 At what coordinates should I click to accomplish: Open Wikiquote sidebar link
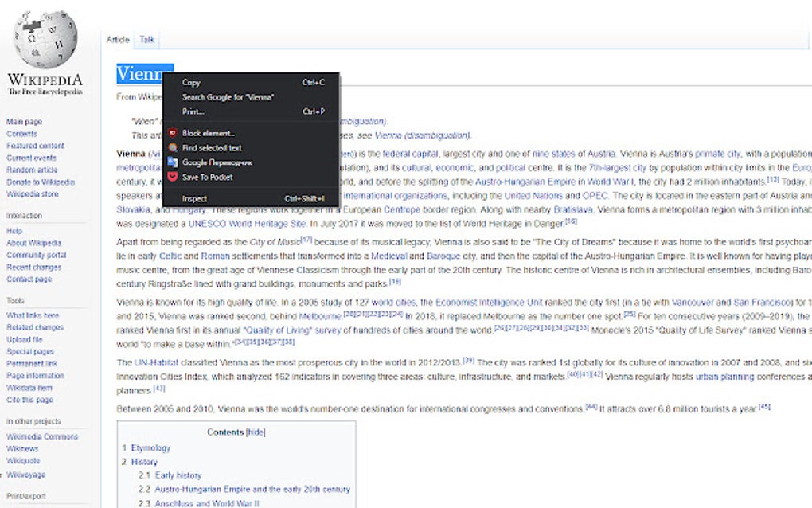[23, 461]
